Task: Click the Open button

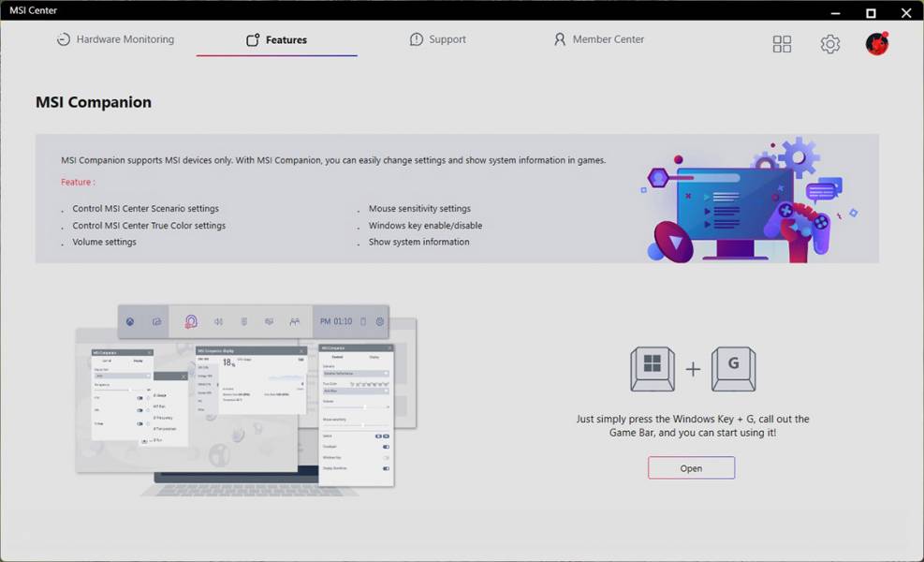Action: coord(691,468)
